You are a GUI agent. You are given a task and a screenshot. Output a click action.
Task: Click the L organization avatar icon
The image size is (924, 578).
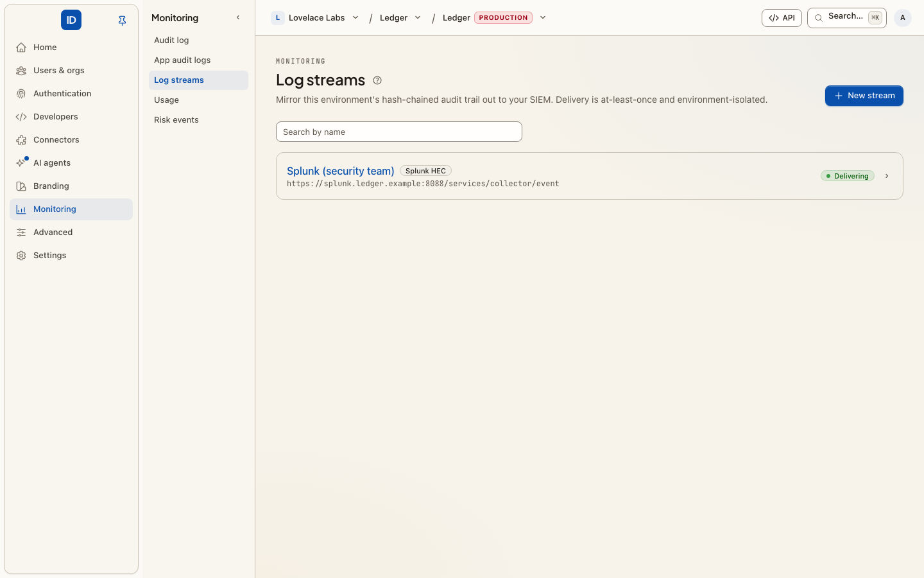[x=278, y=18]
